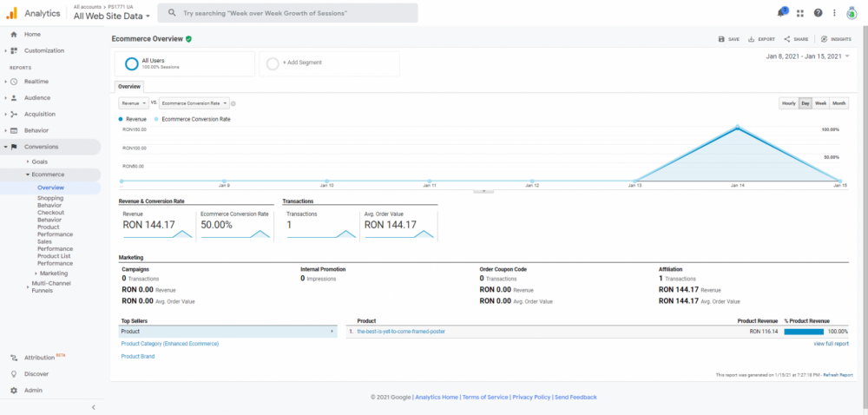Image resolution: width=868 pixels, height=415 pixels.
Task: Open the date range picker dropdown
Action: (807, 56)
